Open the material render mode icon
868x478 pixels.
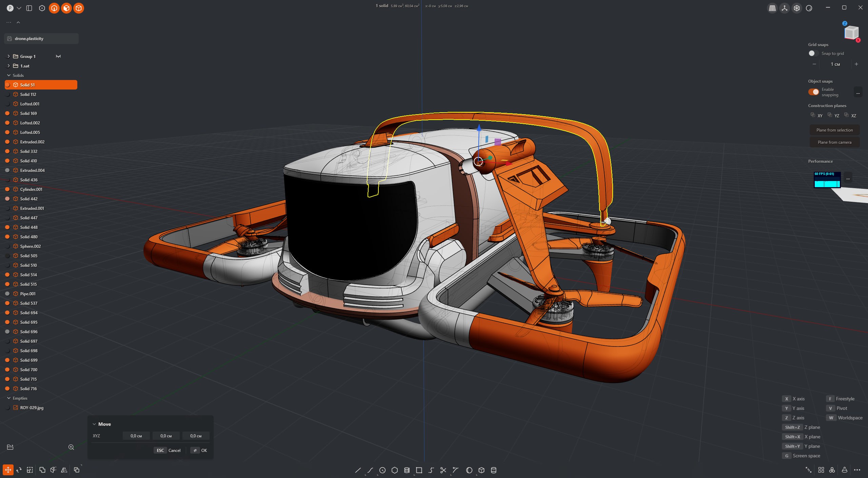click(809, 8)
